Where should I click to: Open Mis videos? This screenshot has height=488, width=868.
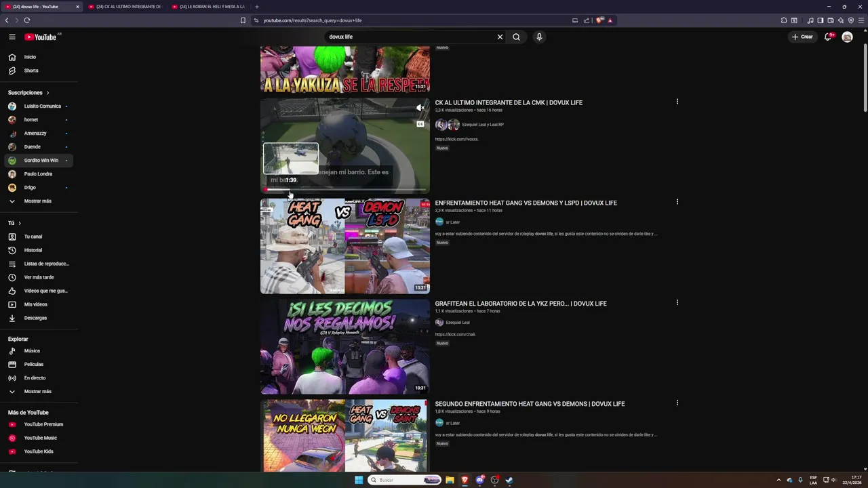(41, 304)
